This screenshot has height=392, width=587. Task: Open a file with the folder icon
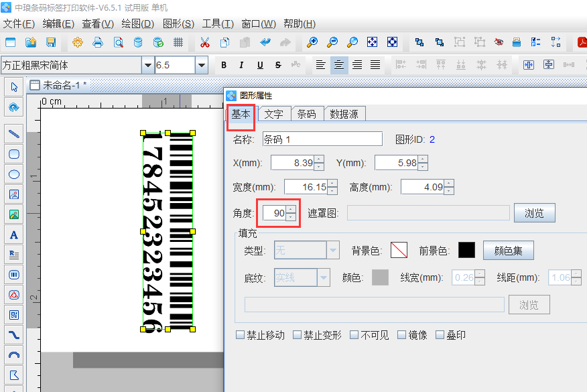[31, 42]
